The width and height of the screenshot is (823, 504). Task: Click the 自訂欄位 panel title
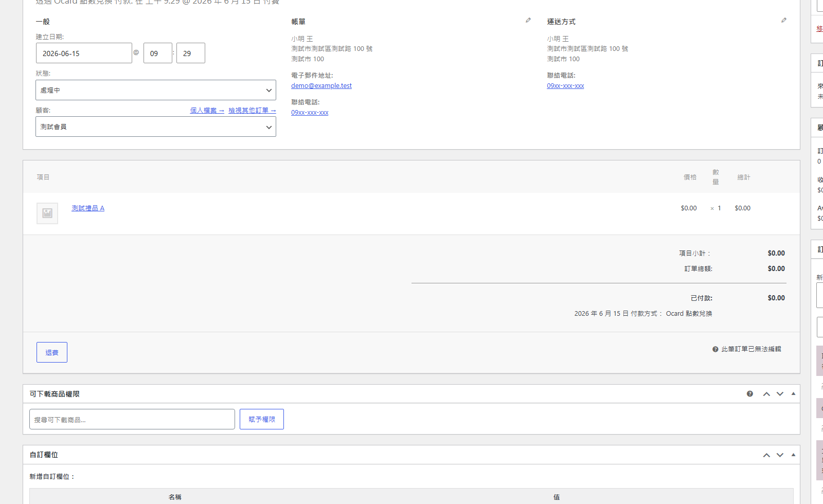(44, 455)
